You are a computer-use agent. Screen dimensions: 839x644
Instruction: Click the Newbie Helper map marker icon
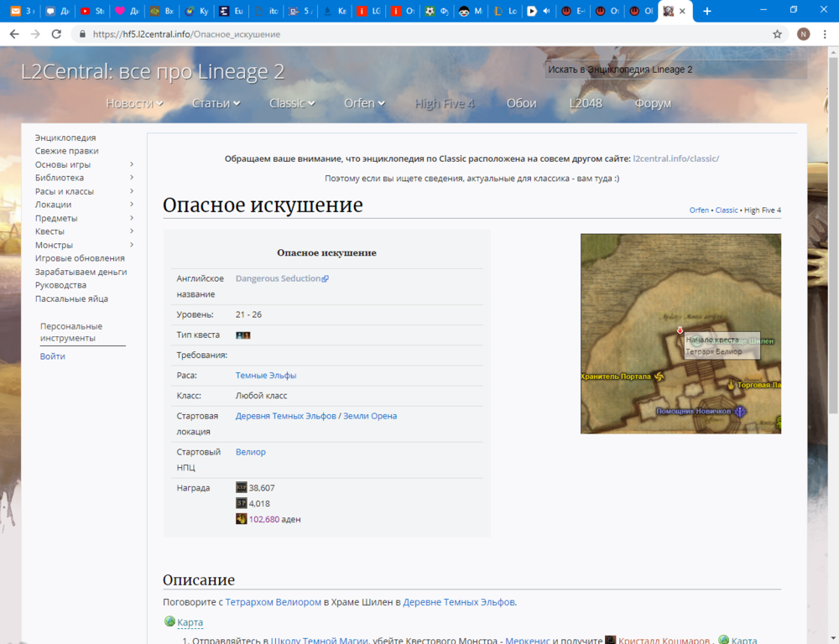(x=740, y=411)
